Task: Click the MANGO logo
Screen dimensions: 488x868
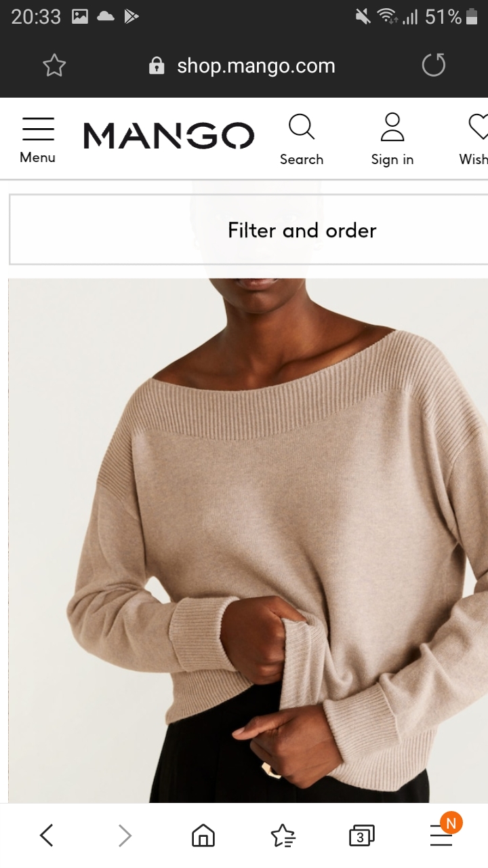Action: point(169,136)
